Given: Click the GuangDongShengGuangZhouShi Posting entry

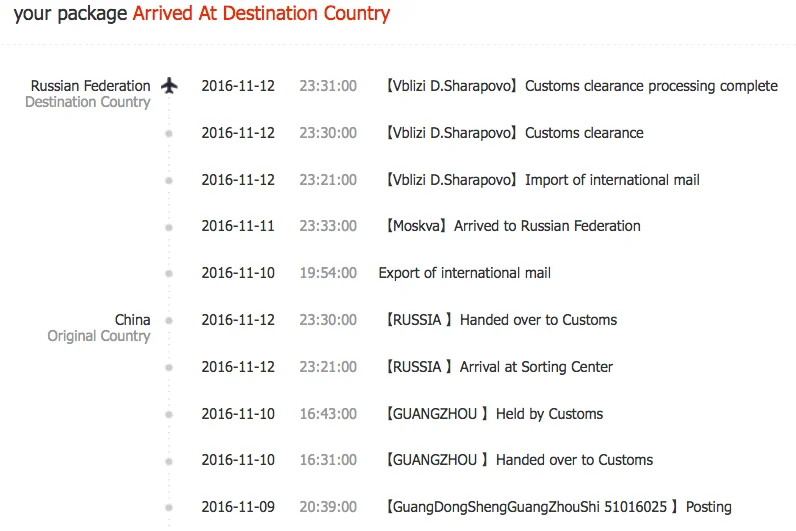Looking at the screenshot, I should (x=557, y=507).
